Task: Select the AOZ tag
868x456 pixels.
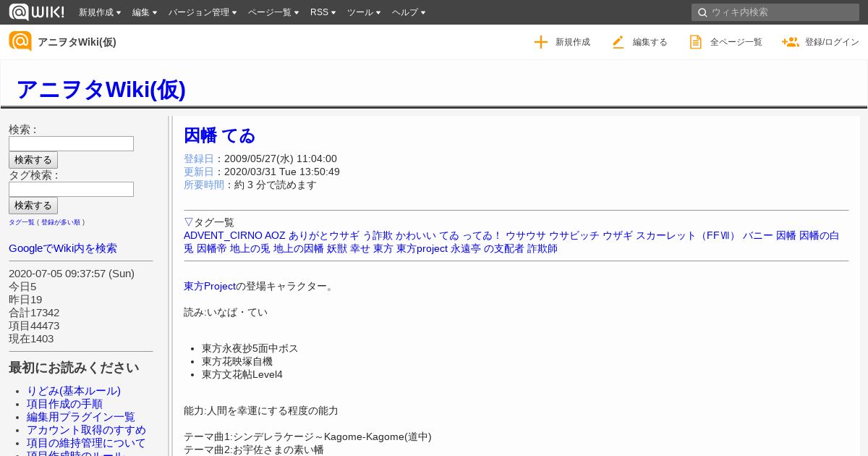Action: [275, 235]
